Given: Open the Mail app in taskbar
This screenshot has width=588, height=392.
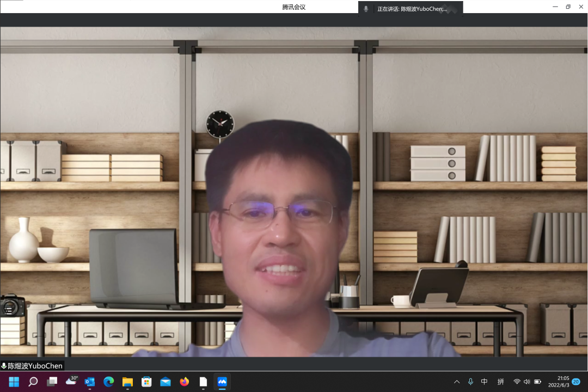Looking at the screenshot, I should [166, 382].
